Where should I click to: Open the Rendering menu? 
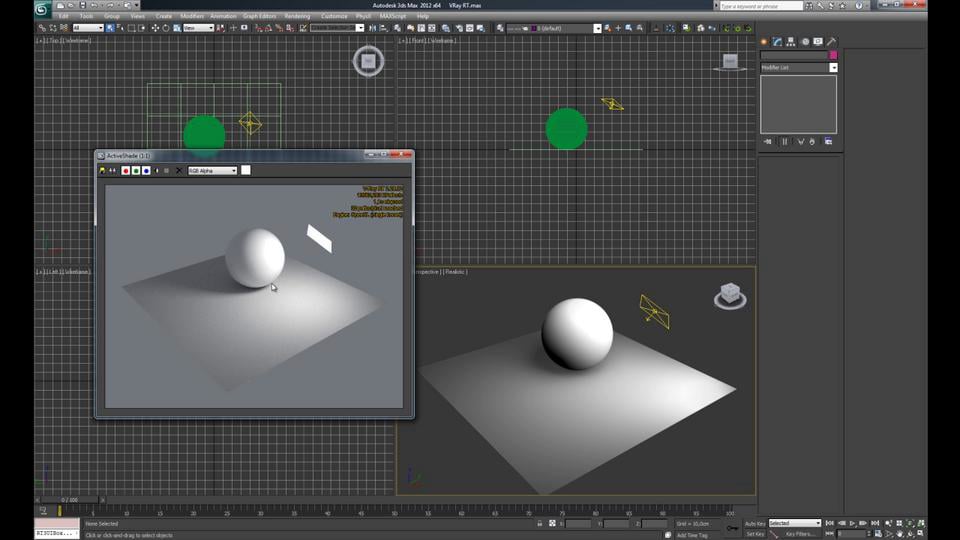click(x=297, y=17)
